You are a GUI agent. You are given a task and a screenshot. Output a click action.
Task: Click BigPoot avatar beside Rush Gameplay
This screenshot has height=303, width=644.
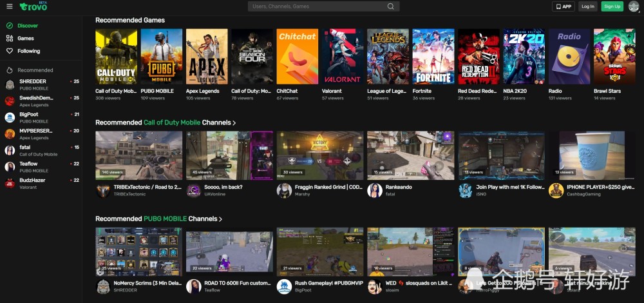pos(284,286)
